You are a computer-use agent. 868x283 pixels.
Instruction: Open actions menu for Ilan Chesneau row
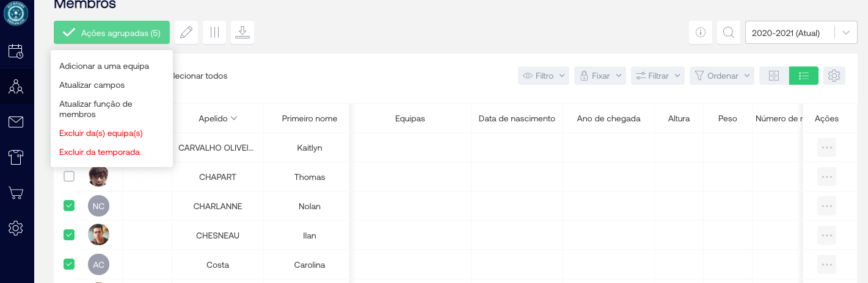pos(826,235)
